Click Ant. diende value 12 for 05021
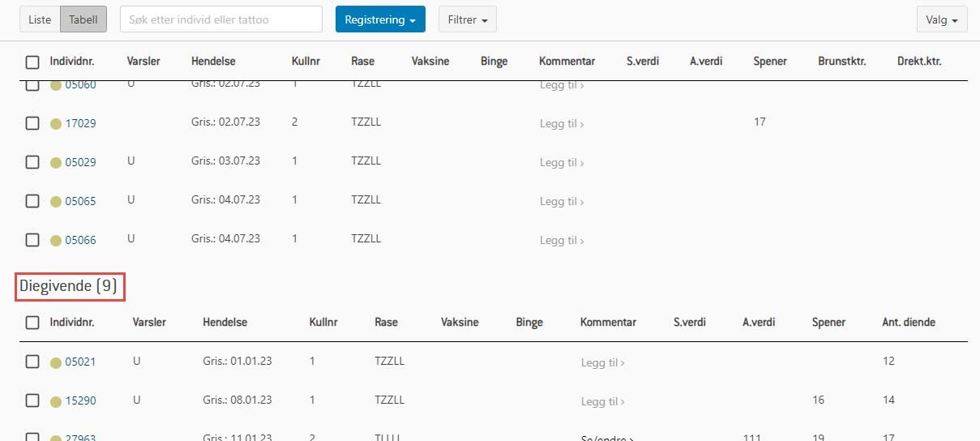Viewport: 980px width, 441px height. [888, 361]
